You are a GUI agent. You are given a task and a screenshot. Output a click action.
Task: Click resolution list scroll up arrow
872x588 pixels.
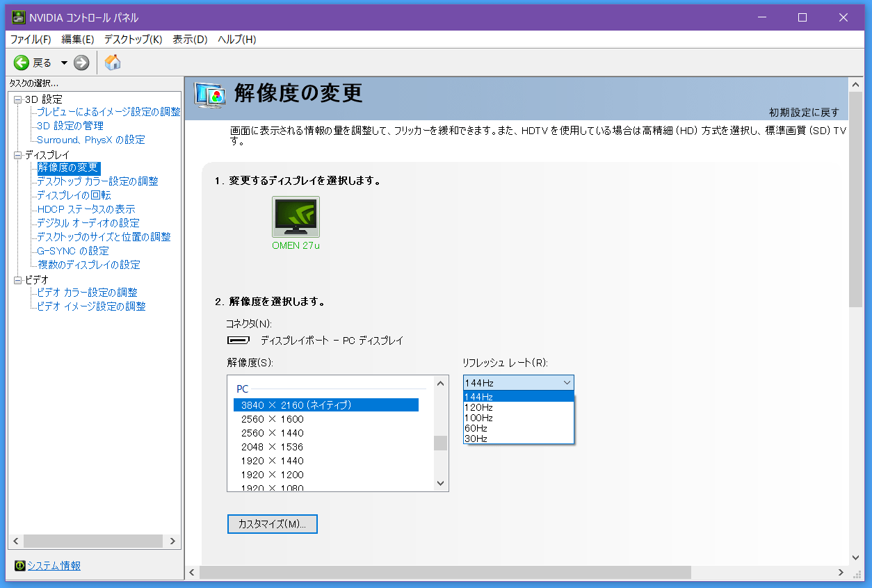440,383
